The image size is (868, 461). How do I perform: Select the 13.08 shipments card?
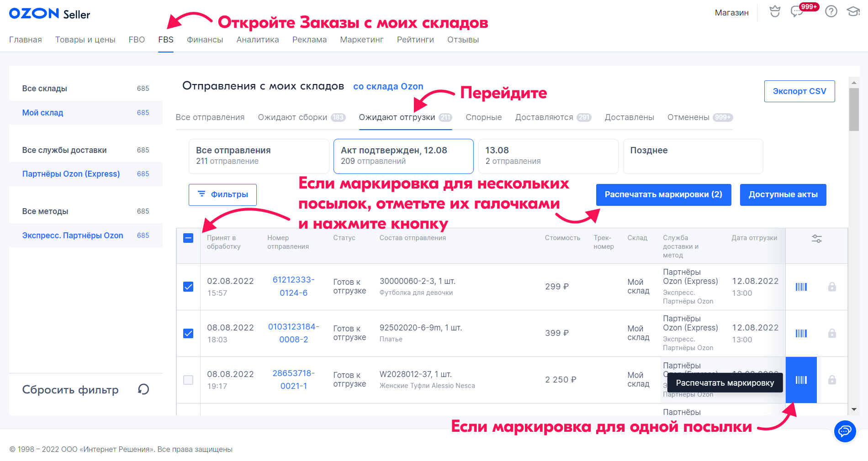pyautogui.click(x=548, y=156)
